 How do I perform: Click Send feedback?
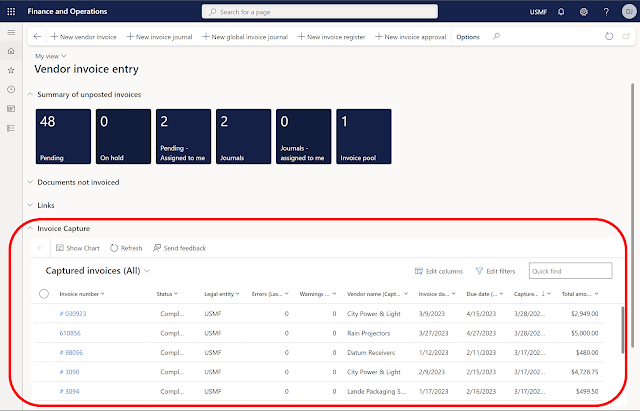(180, 248)
